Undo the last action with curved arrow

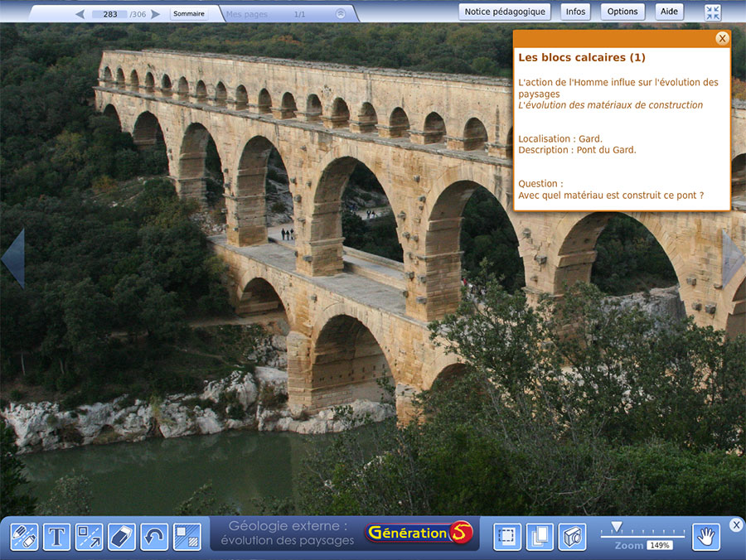click(154, 537)
